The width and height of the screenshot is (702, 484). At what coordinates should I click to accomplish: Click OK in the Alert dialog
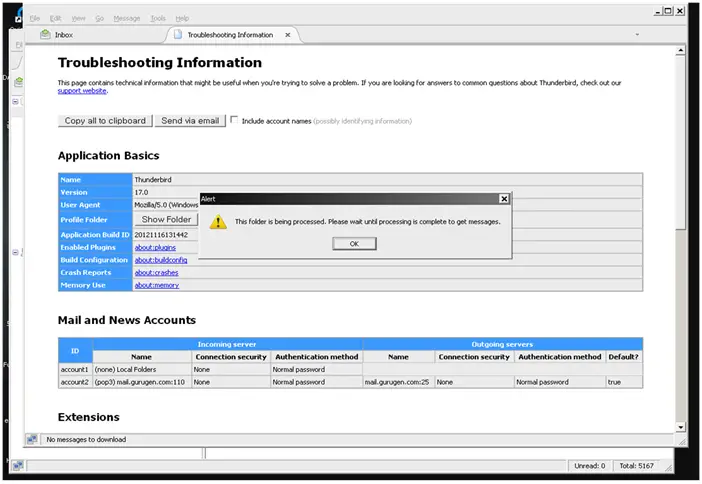[354, 244]
